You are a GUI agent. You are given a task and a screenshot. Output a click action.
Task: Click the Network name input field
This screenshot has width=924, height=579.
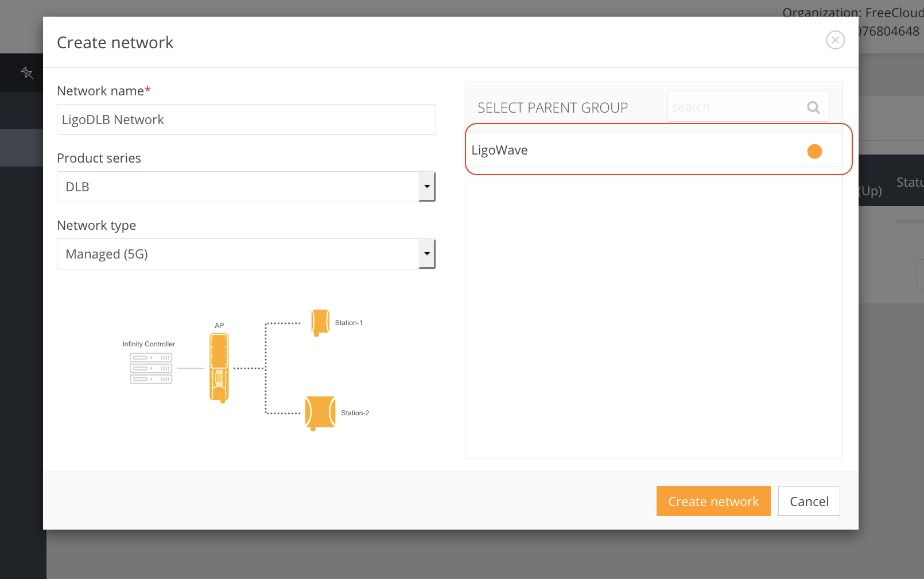(246, 119)
